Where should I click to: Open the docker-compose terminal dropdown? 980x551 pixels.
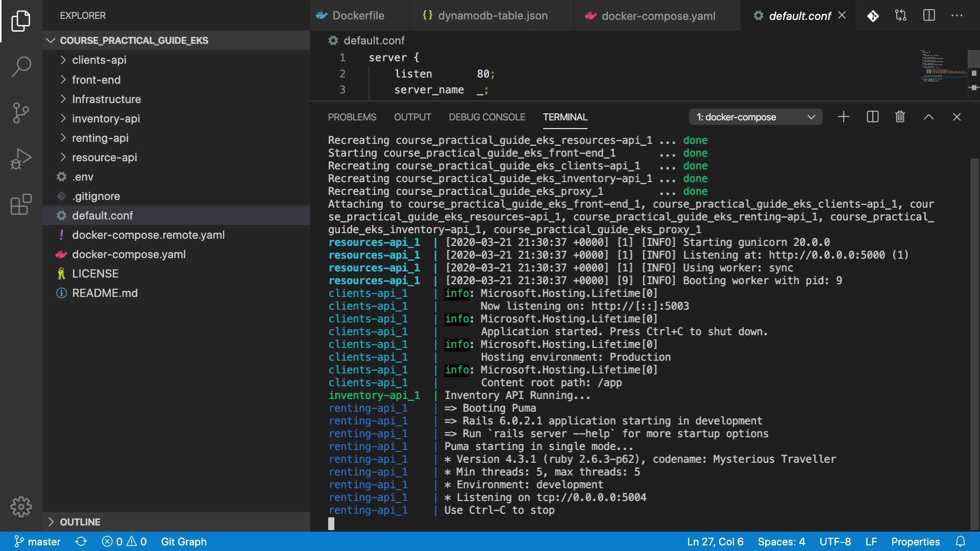755,117
